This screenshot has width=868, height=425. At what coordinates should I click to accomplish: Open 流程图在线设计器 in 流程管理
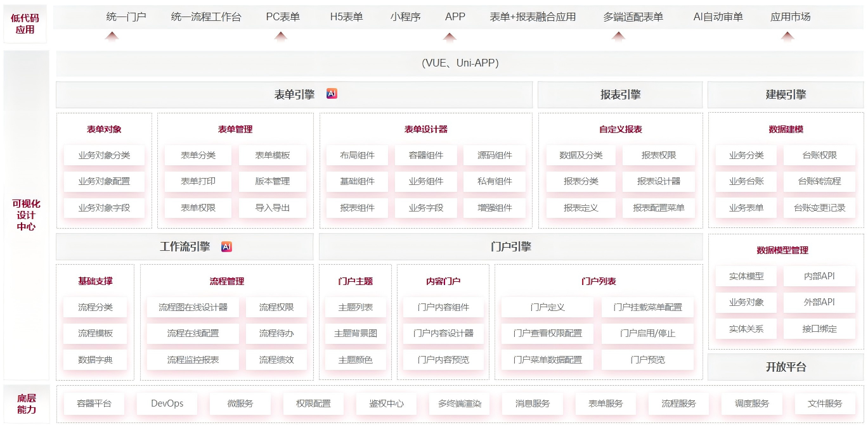(x=193, y=307)
